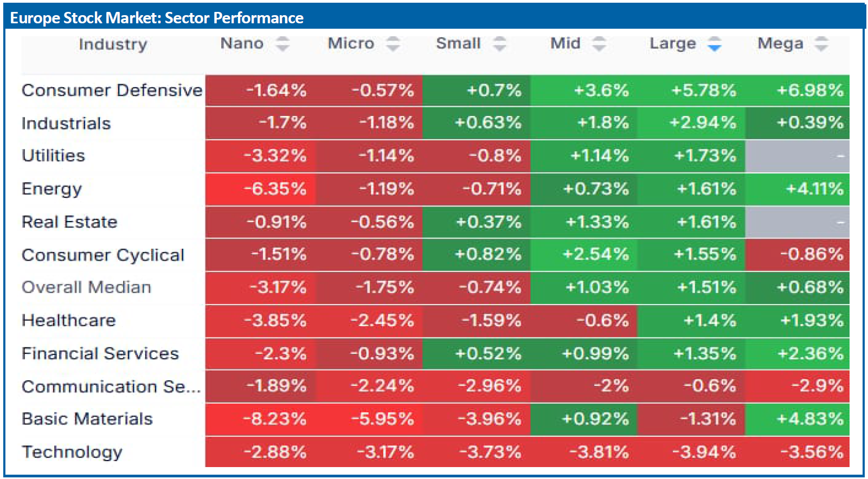Viewport: 868px width, 479px height.
Task: Select the Industry column header
Action: tap(113, 44)
